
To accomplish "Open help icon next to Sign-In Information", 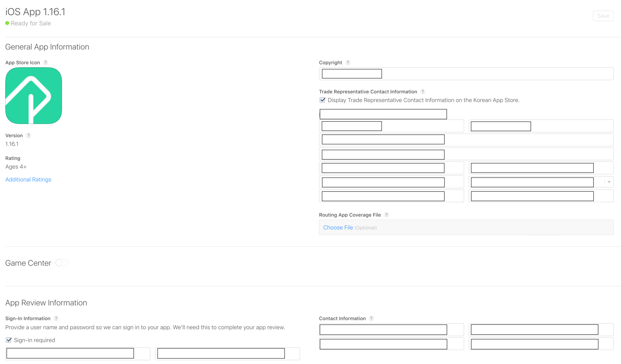I will (x=56, y=318).
